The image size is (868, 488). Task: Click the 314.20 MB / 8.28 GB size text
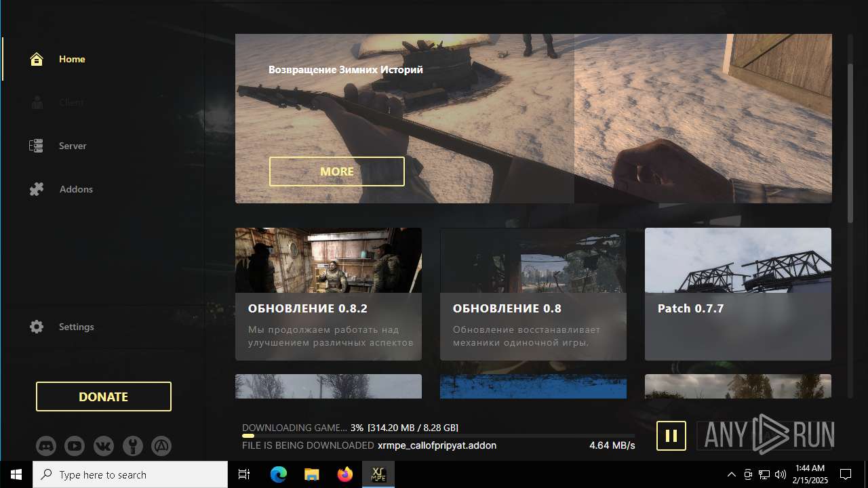pyautogui.click(x=413, y=428)
